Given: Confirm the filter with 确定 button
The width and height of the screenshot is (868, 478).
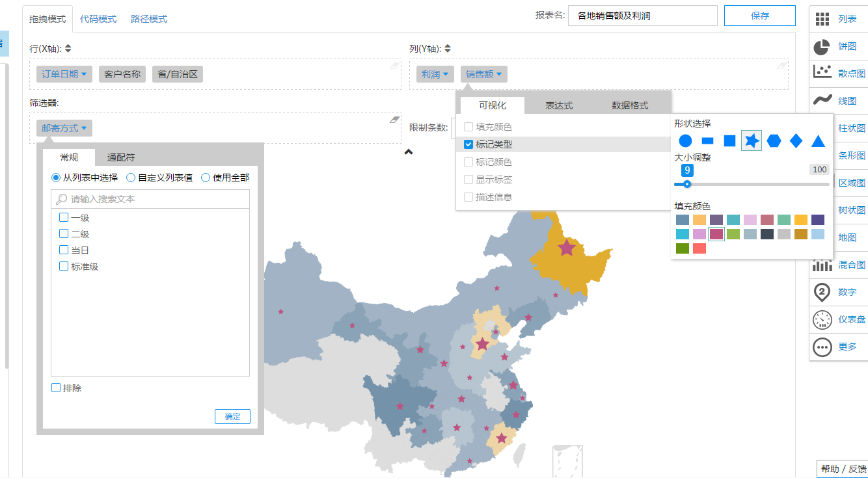Looking at the screenshot, I should coord(232,417).
